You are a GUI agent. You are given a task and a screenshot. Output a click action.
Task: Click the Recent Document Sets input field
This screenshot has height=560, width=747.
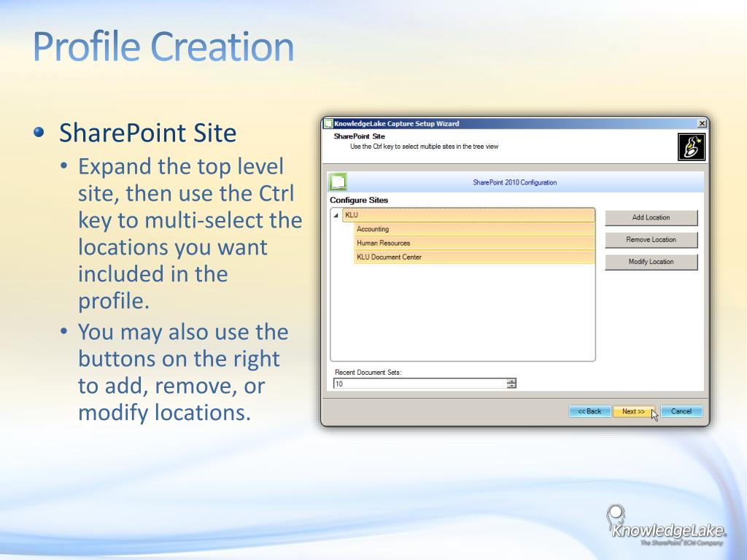click(419, 384)
